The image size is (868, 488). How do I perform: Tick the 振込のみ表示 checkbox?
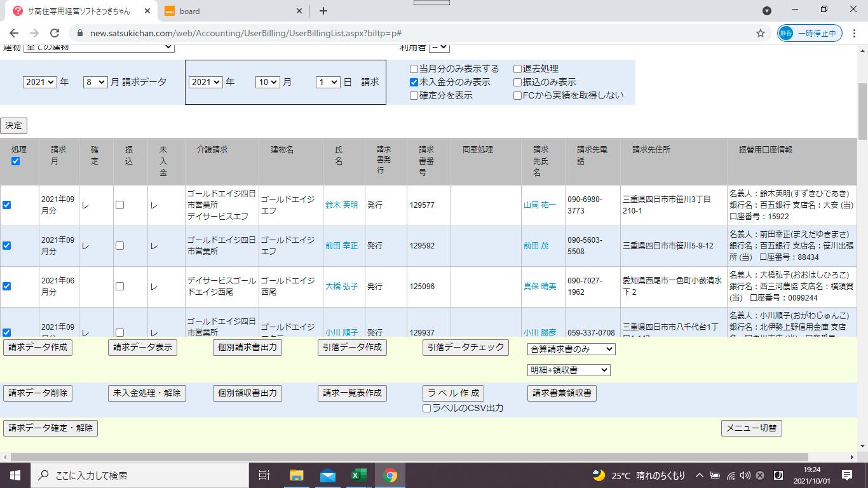(517, 82)
